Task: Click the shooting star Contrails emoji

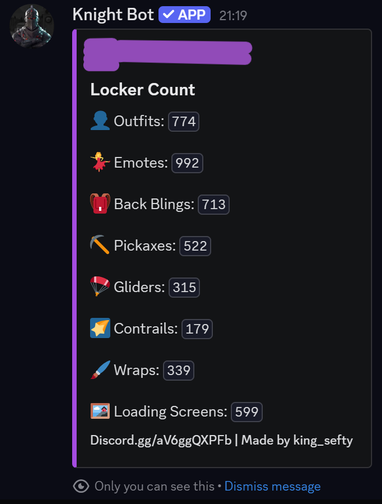Action: pyautogui.click(x=100, y=328)
